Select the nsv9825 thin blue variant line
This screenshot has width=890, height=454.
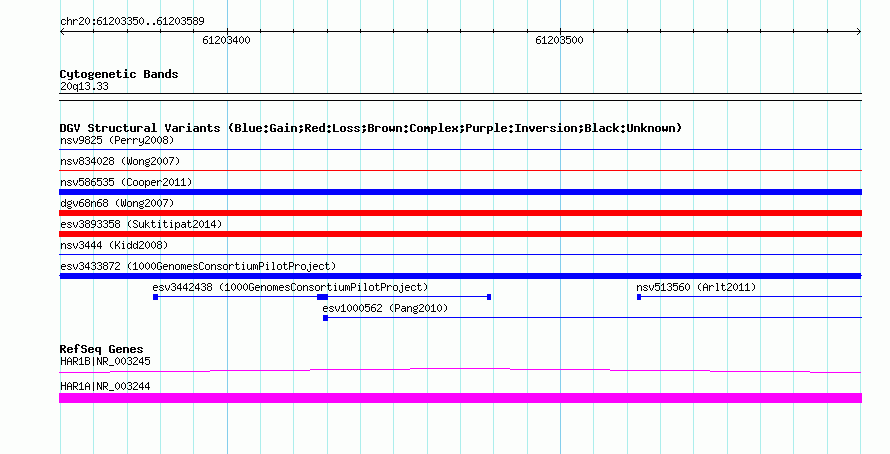click(x=460, y=150)
